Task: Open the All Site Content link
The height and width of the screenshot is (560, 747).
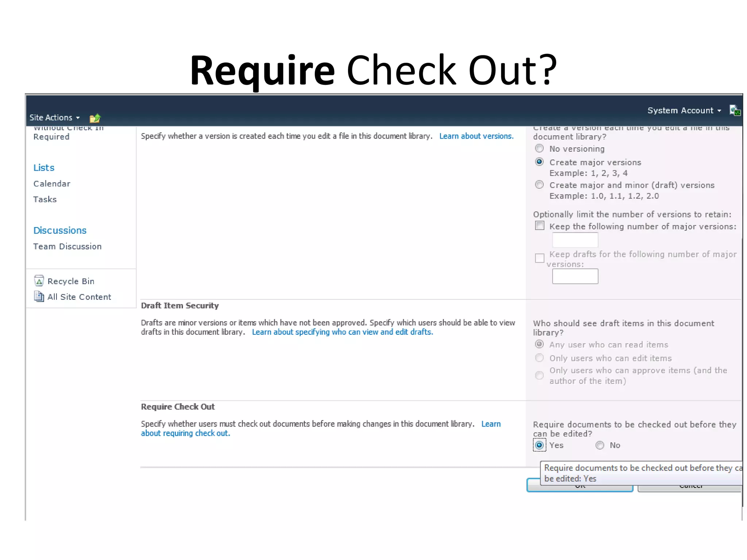Action: pos(79,297)
